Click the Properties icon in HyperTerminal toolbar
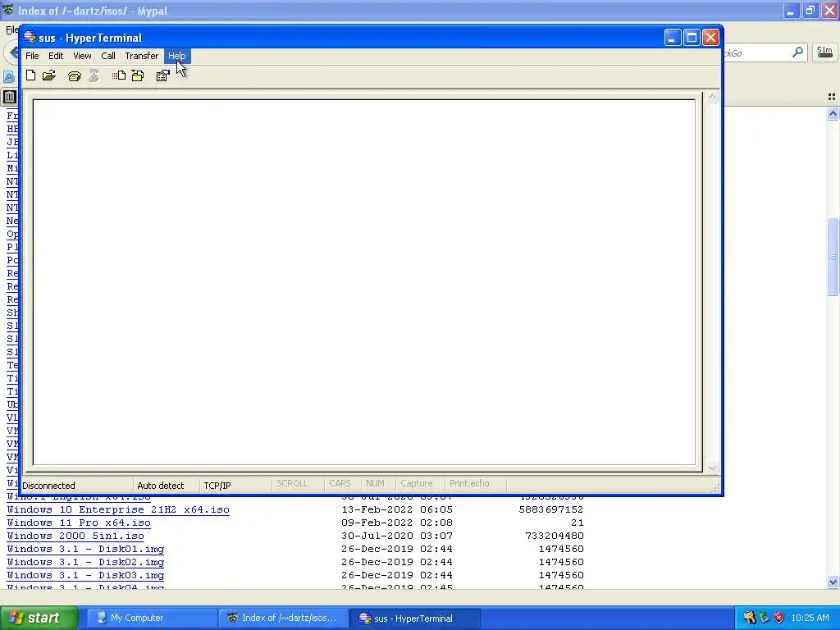Screen dimensions: 840x630 point(163,75)
